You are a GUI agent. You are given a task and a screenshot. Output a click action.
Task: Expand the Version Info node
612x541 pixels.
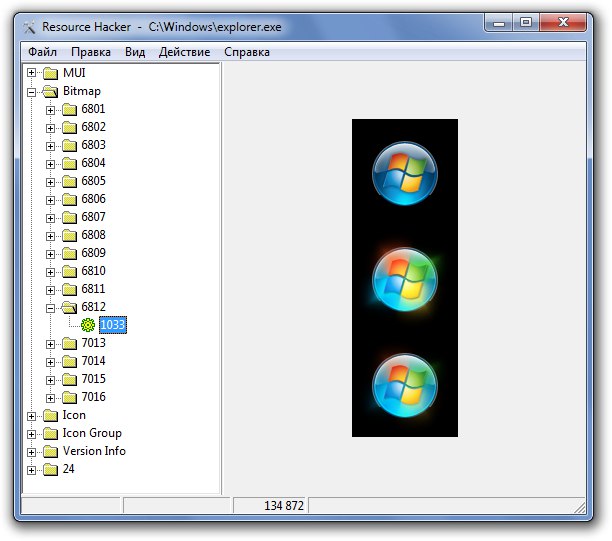32,452
